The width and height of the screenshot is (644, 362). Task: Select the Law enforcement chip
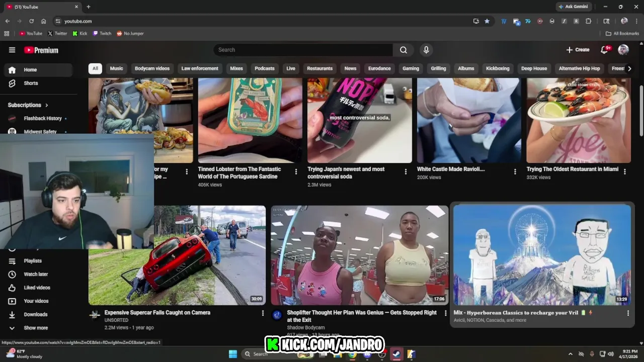pos(200,68)
